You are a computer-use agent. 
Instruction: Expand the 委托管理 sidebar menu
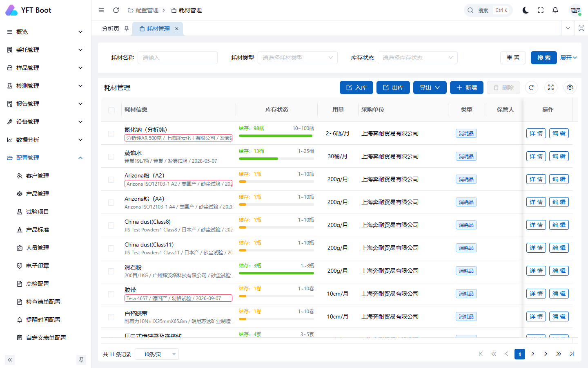45,50
